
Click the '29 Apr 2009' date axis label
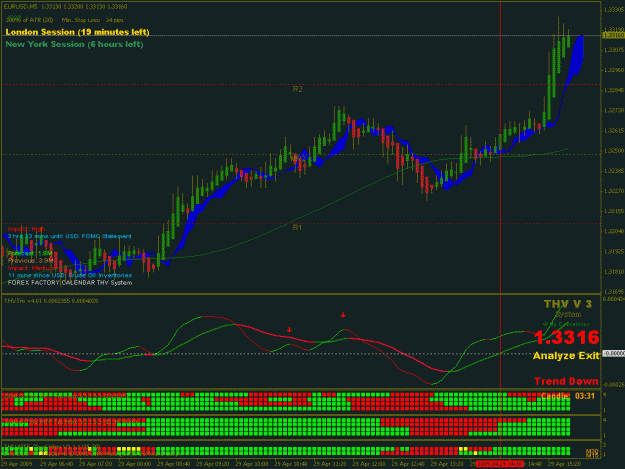[16, 464]
